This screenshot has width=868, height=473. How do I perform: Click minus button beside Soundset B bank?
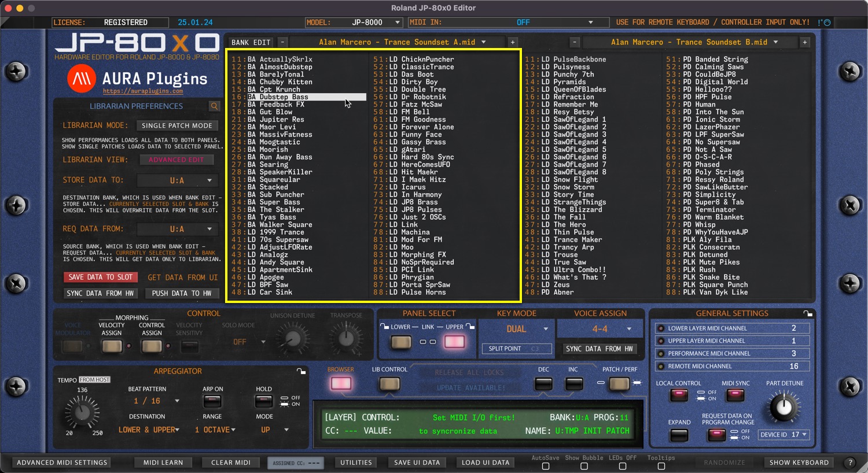point(574,42)
